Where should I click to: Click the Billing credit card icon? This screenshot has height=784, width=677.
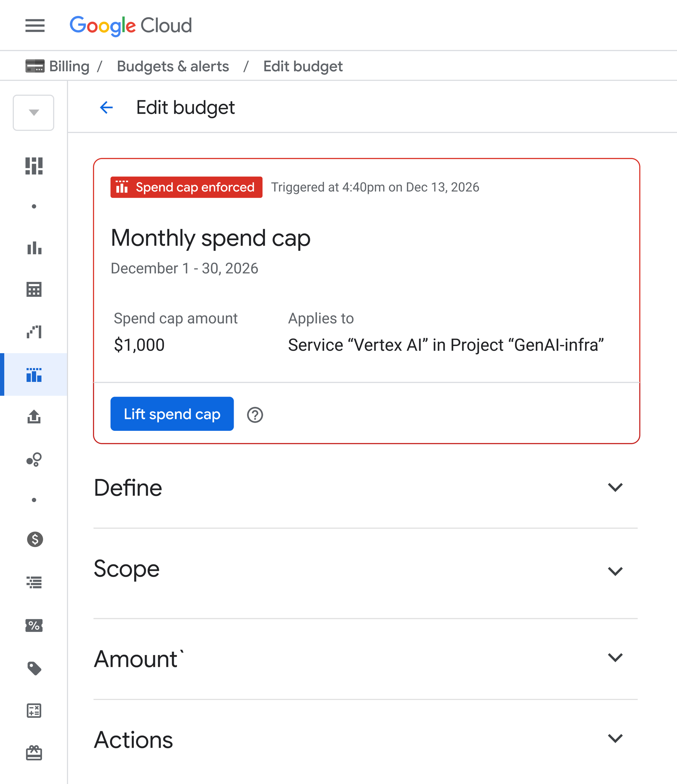tap(35, 66)
